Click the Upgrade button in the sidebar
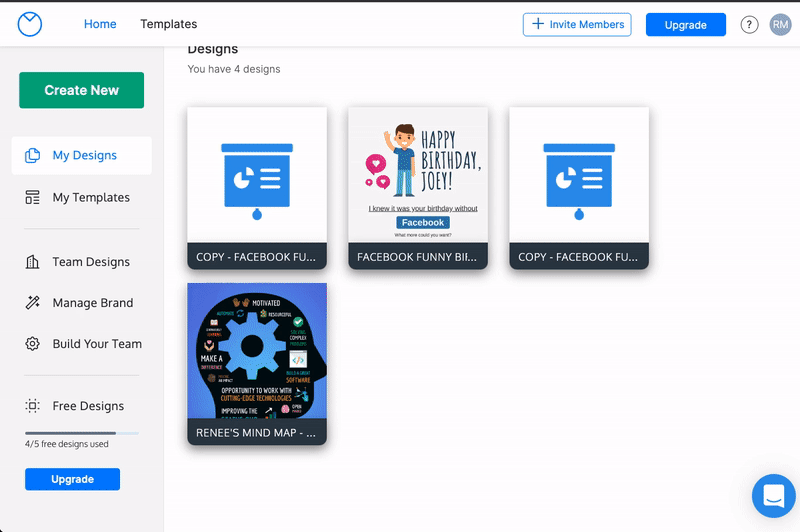800x532 pixels. [72, 479]
